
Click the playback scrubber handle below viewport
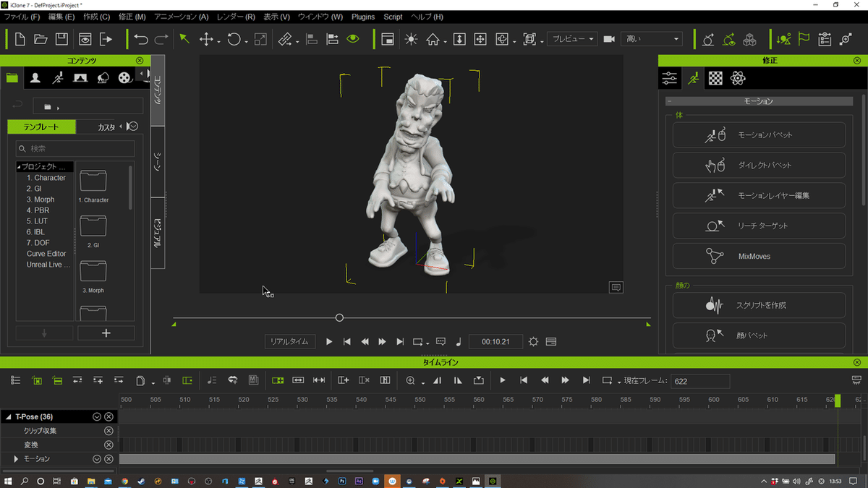pos(339,318)
